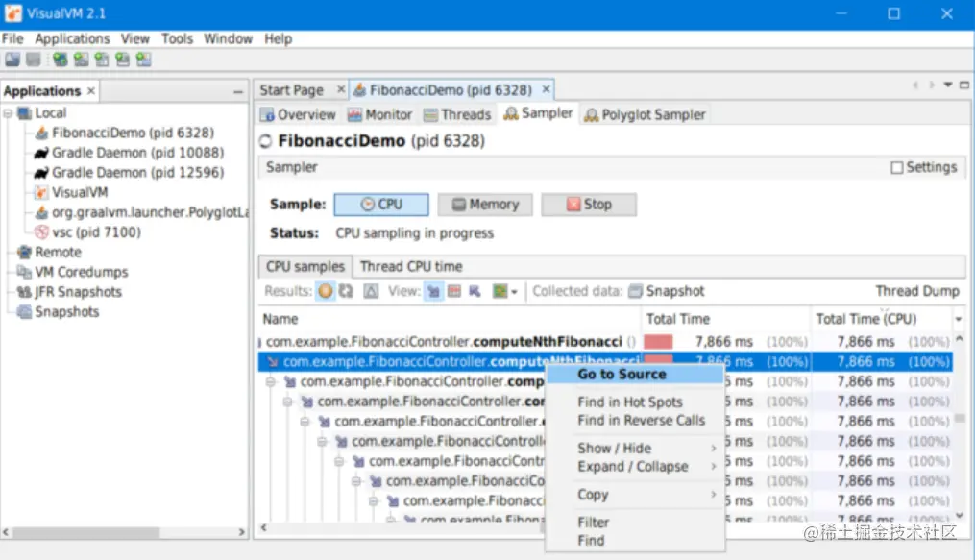
Task: Choose Go to Source in context menu
Action: tap(634, 375)
